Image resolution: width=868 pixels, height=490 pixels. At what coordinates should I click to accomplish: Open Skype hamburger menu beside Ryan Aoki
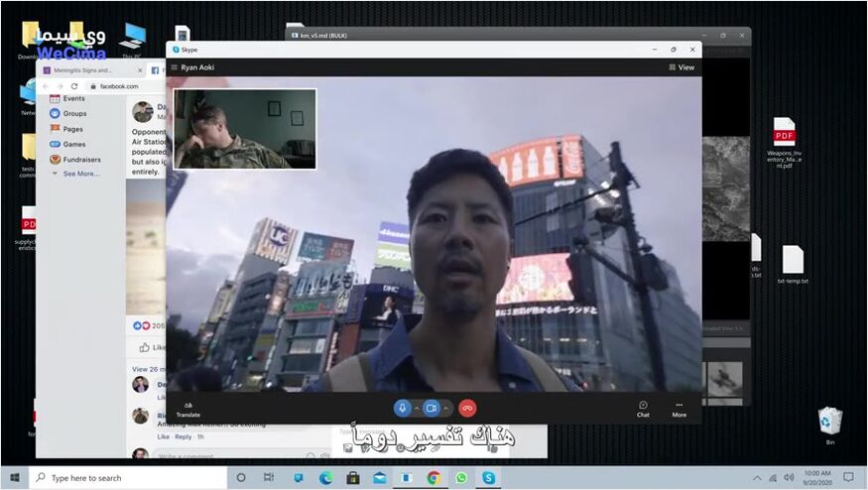click(x=175, y=67)
